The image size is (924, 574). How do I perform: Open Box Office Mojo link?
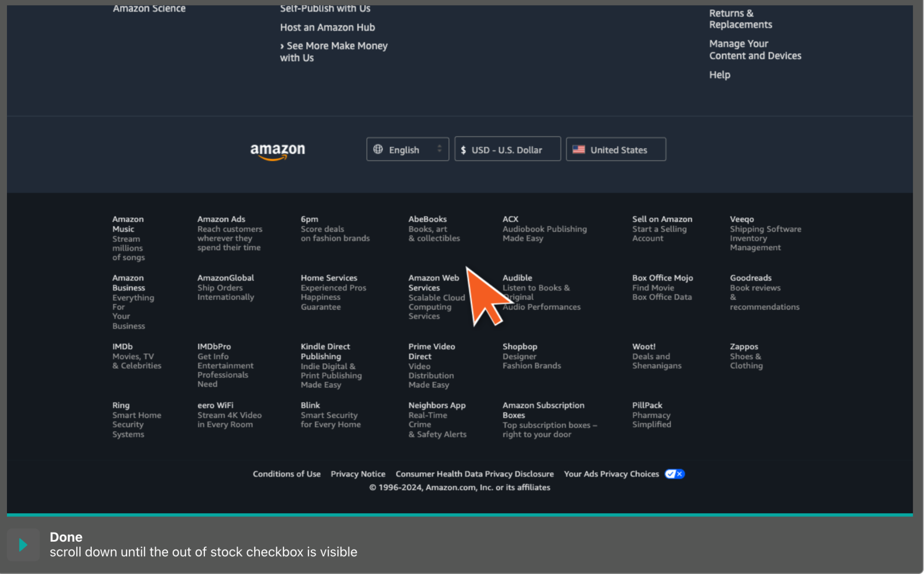662,288
